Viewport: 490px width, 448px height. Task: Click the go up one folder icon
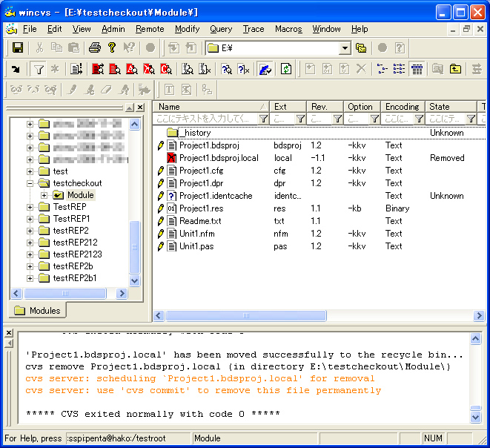point(455,69)
